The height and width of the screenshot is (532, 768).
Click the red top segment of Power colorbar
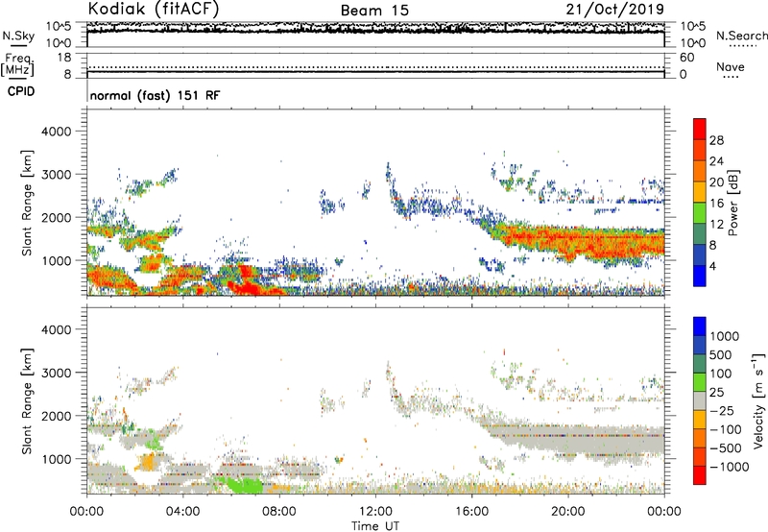point(700,129)
